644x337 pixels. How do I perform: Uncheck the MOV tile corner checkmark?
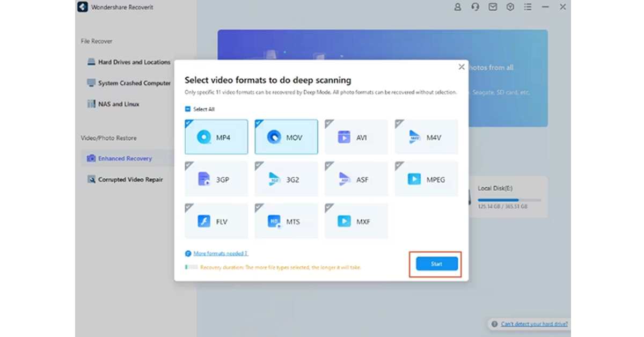pyautogui.click(x=258, y=123)
